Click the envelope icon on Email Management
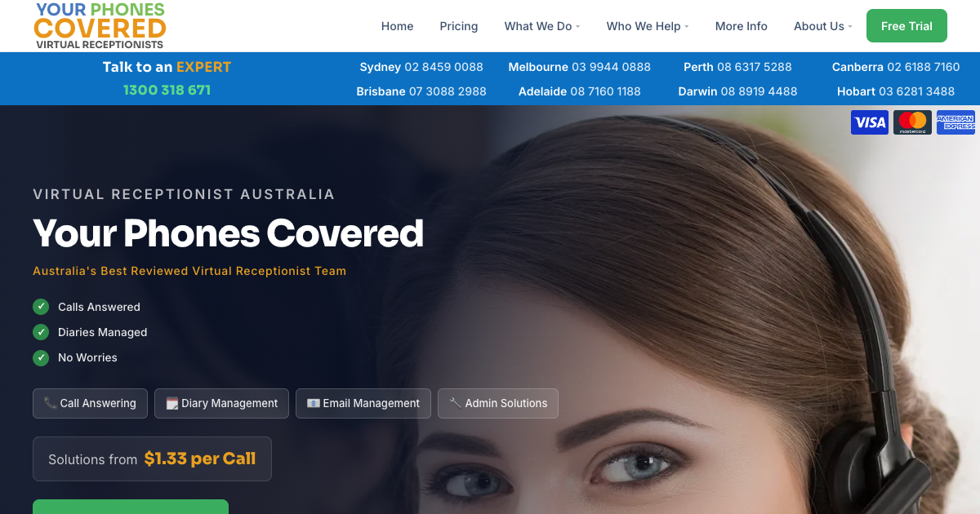This screenshot has height=514, width=980. pyautogui.click(x=312, y=403)
